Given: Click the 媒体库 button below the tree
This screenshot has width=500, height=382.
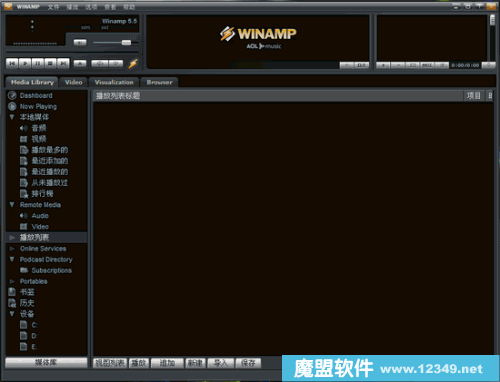Looking at the screenshot, I should (46, 362).
